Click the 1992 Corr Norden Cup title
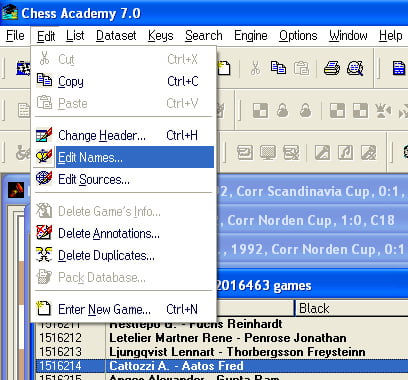408x380 pixels. (x=312, y=249)
